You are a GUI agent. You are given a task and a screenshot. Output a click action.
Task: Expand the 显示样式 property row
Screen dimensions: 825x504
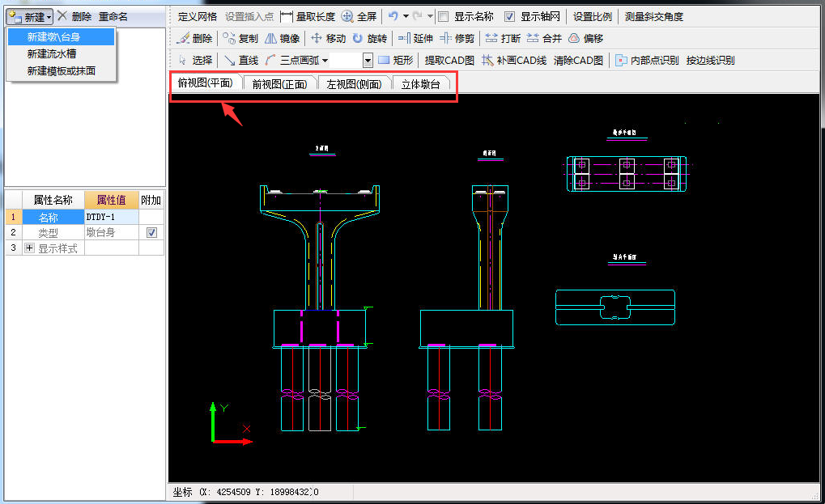(x=30, y=248)
